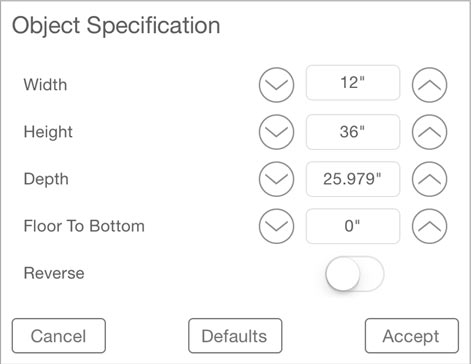Click the Width field showing 12"
Viewport: 471px width, 364px height.
point(353,83)
